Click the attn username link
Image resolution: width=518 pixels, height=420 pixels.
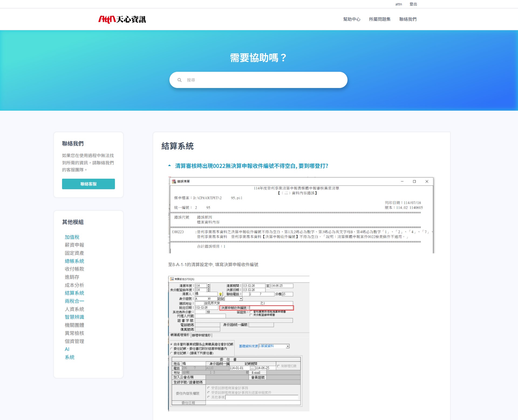point(398,4)
